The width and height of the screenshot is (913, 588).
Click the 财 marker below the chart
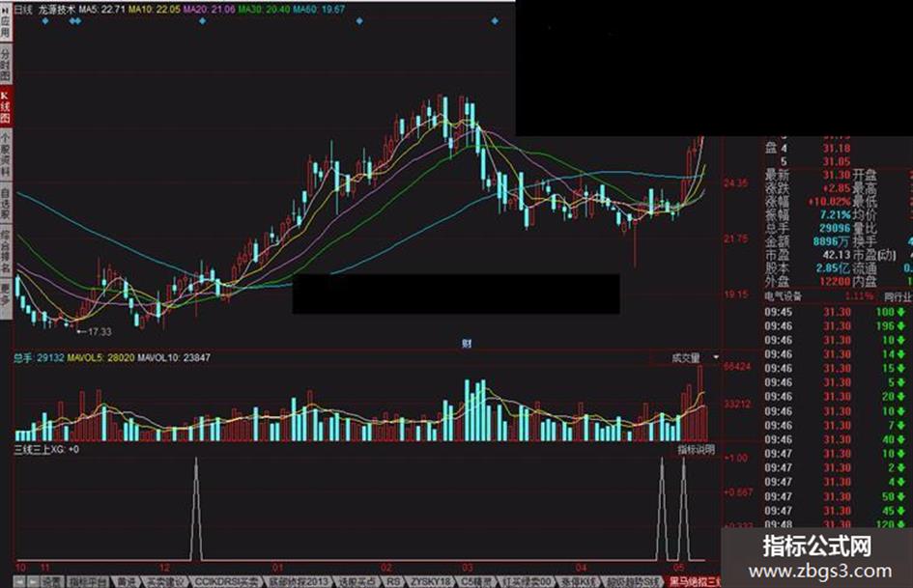(467, 344)
